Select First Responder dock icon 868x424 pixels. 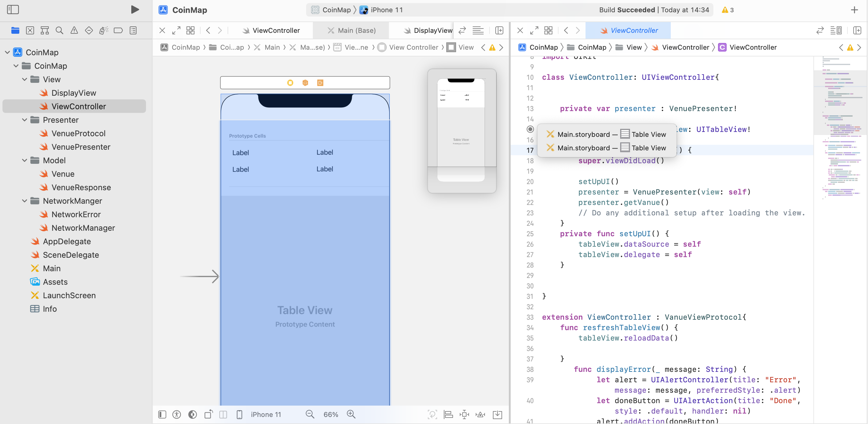305,83
